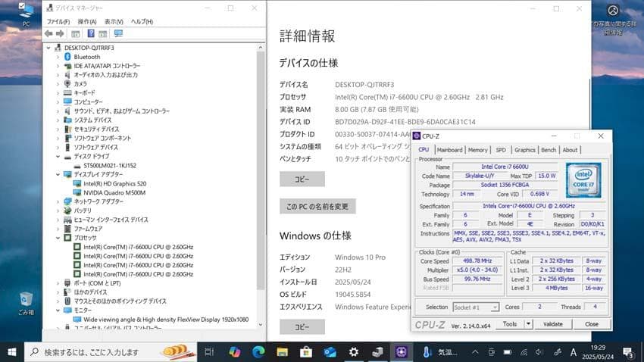Open Task View from the taskbar
The height and width of the screenshot is (362, 644).
(209, 352)
